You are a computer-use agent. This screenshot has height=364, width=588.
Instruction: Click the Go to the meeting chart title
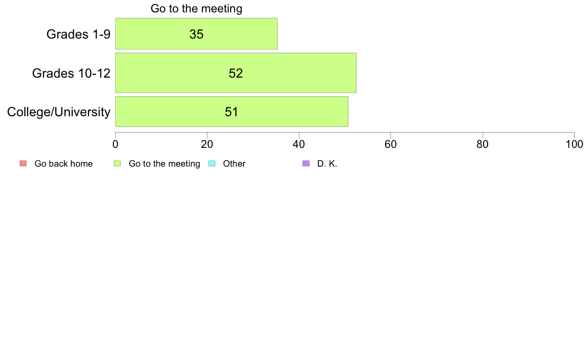point(196,8)
